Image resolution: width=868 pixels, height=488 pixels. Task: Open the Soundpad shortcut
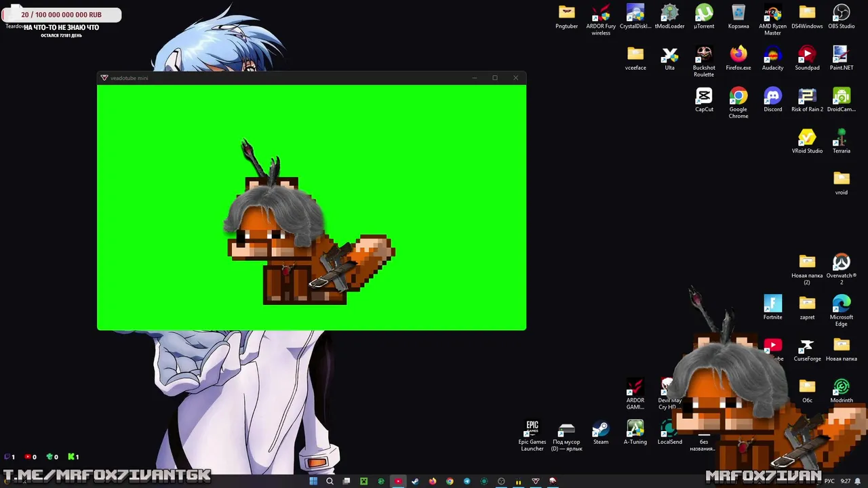(x=807, y=58)
